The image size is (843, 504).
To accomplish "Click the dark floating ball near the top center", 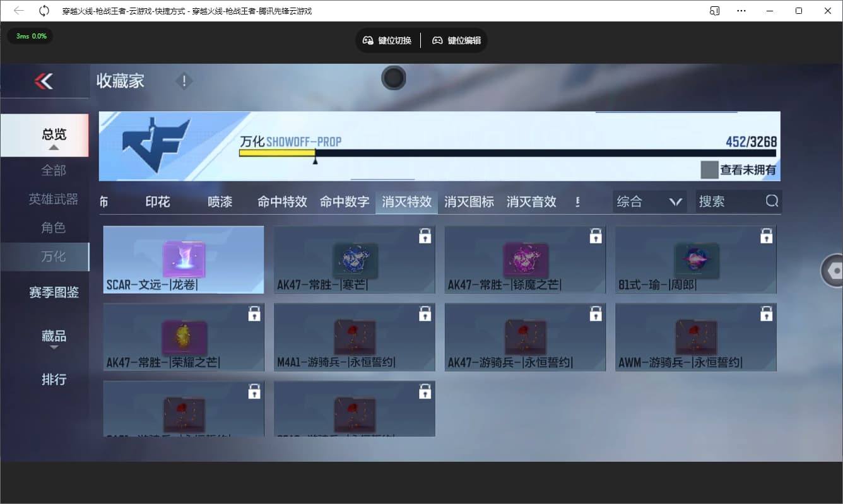I will pos(393,78).
